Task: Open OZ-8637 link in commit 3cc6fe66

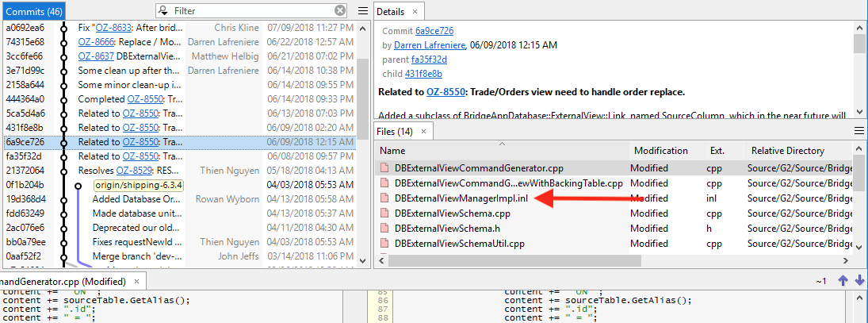Action: [96, 56]
